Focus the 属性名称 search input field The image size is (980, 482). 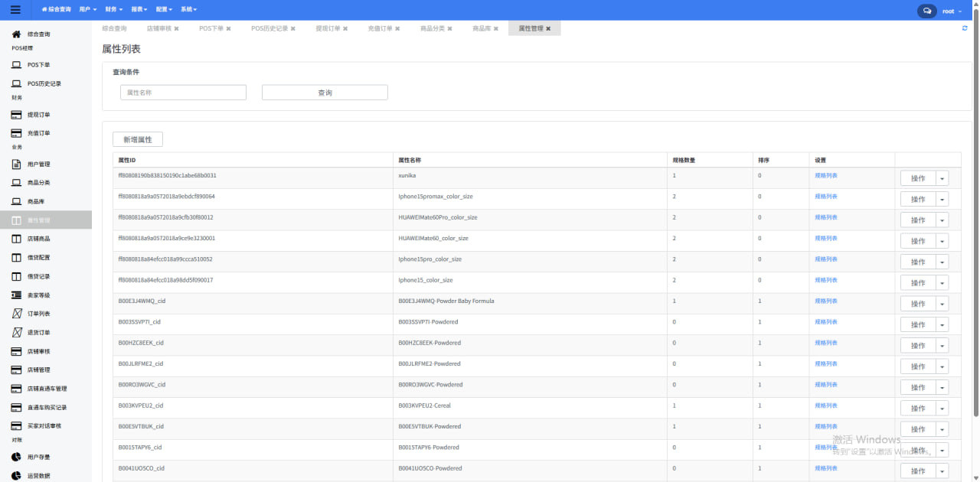(183, 93)
